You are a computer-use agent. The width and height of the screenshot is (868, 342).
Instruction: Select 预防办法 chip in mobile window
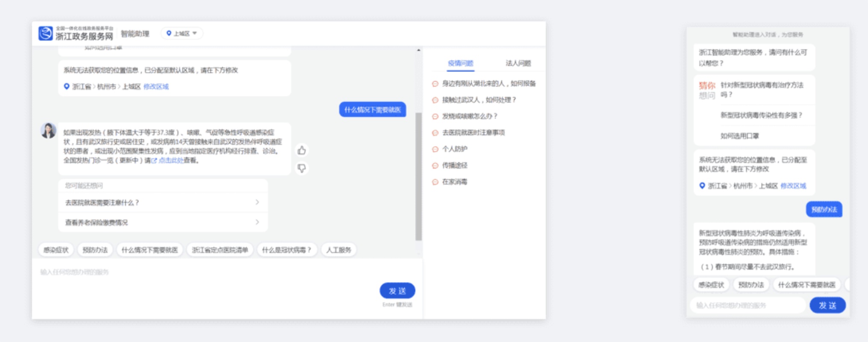[x=751, y=285]
